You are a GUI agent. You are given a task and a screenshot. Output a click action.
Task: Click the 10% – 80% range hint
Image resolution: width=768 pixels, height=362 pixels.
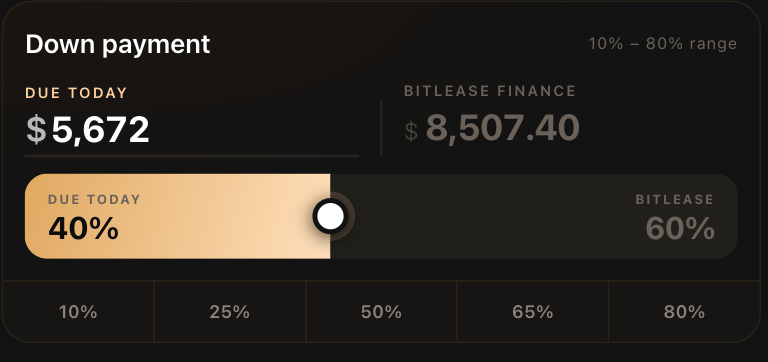coord(663,44)
